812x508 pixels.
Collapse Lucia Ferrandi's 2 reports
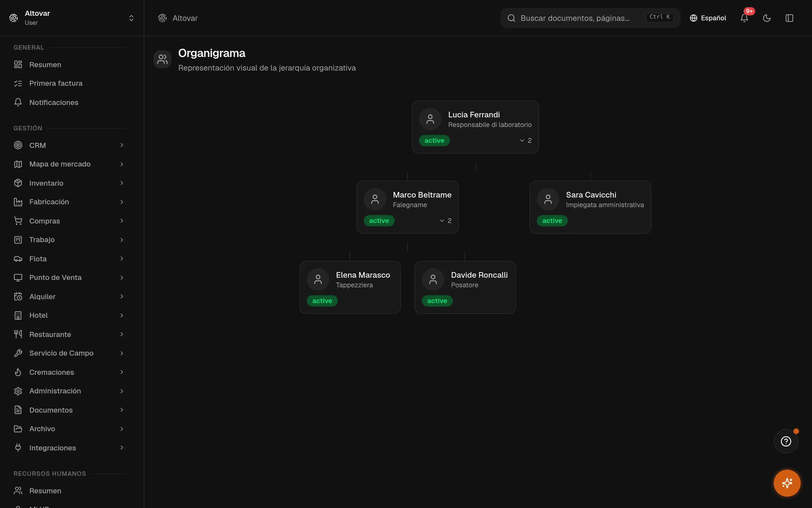(x=526, y=141)
